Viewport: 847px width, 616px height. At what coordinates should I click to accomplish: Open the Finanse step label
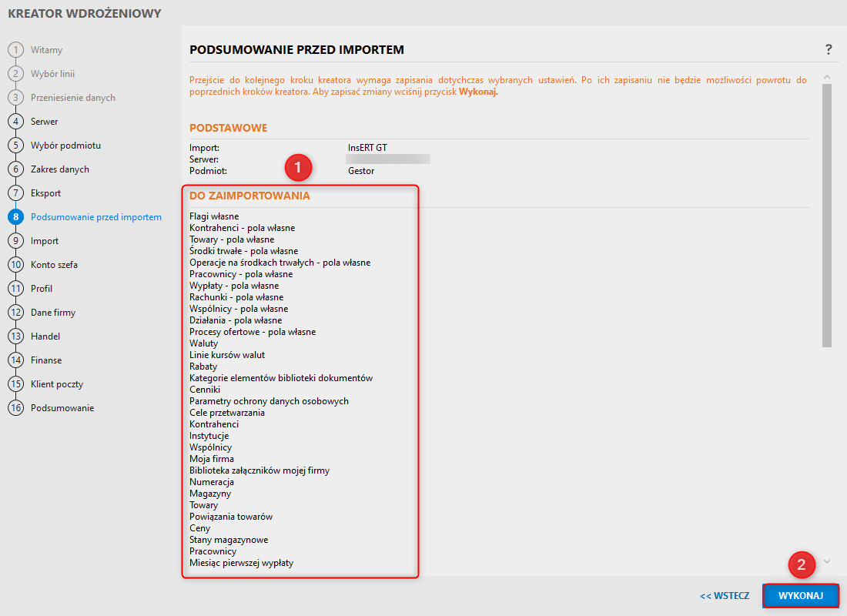coord(46,360)
